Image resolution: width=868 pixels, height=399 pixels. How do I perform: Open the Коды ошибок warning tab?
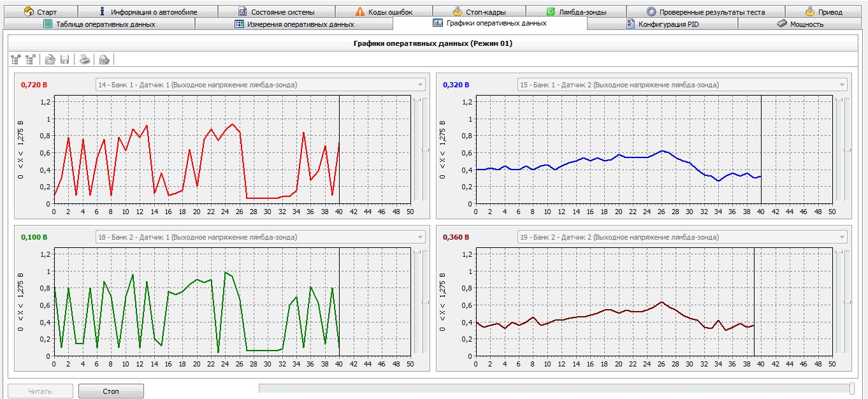click(384, 11)
